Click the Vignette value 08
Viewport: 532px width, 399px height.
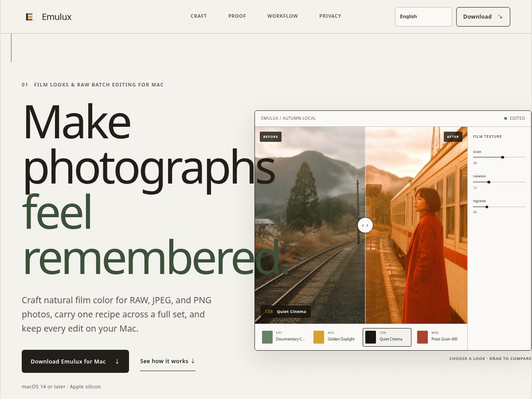pyautogui.click(x=475, y=212)
